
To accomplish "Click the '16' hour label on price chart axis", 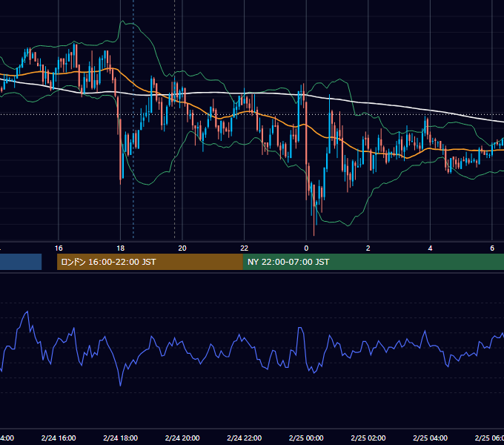I will 59,248.
